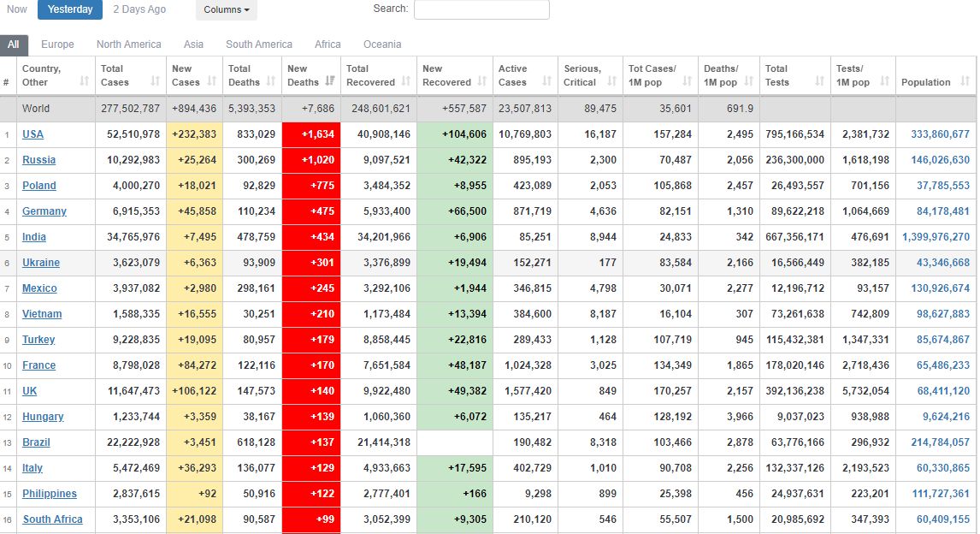This screenshot has height=534, width=980.
Task: Click India's population figure link
Action: (x=929, y=237)
